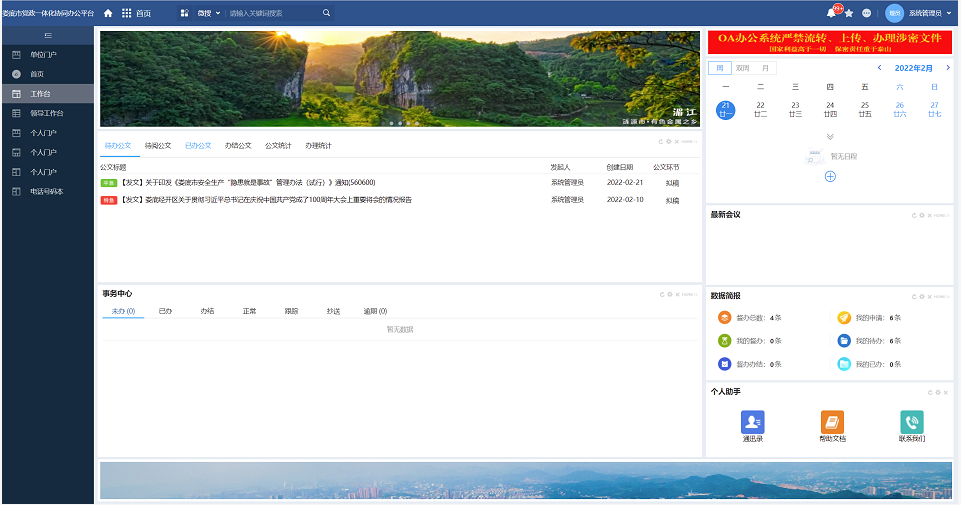Switch calendar to 月 view

point(765,68)
